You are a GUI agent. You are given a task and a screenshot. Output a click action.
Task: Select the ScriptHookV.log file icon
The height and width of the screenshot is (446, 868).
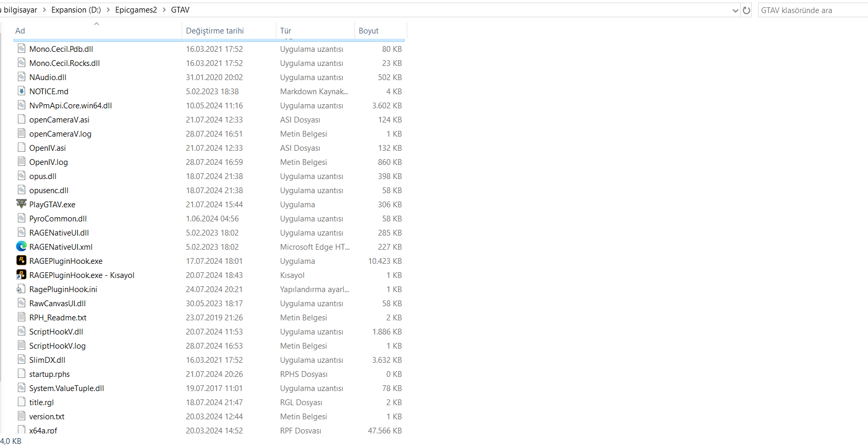[21, 345]
